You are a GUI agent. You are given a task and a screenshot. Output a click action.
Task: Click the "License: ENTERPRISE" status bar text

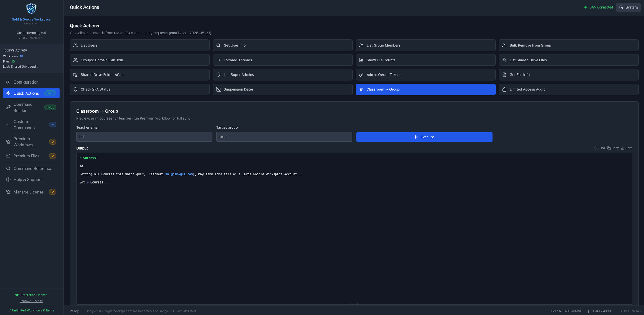coord(566,311)
